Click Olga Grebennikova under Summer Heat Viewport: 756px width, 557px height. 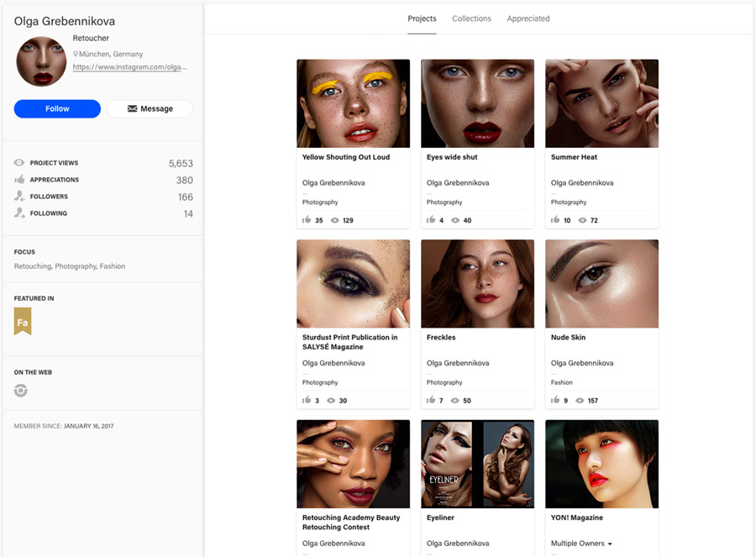(582, 183)
